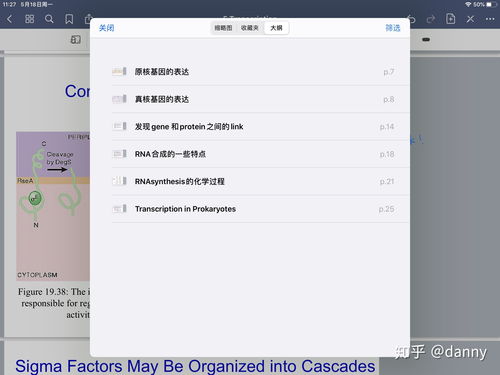Image resolution: width=500 pixels, height=375 pixels.
Task: Switch to the 缩略图 thumbnails tab
Action: tap(223, 28)
